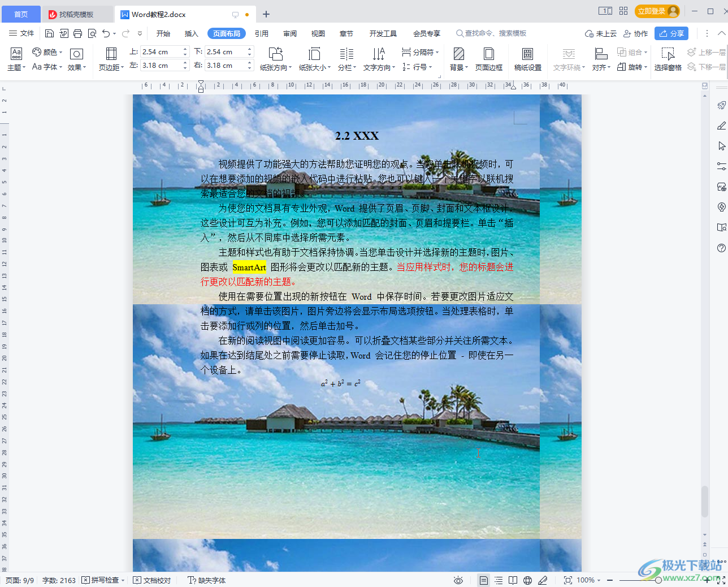Click the top margin (上) value field
Viewport: 728px width, 587px height.
[x=164, y=51]
